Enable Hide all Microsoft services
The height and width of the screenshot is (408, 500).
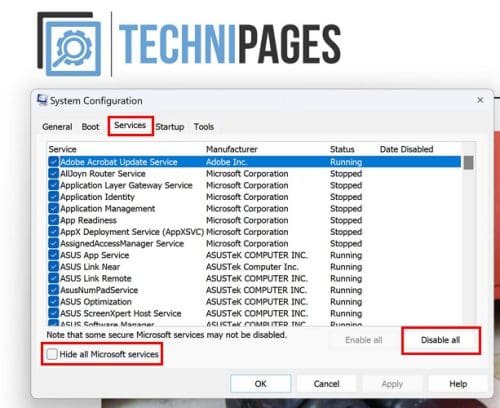coord(52,354)
